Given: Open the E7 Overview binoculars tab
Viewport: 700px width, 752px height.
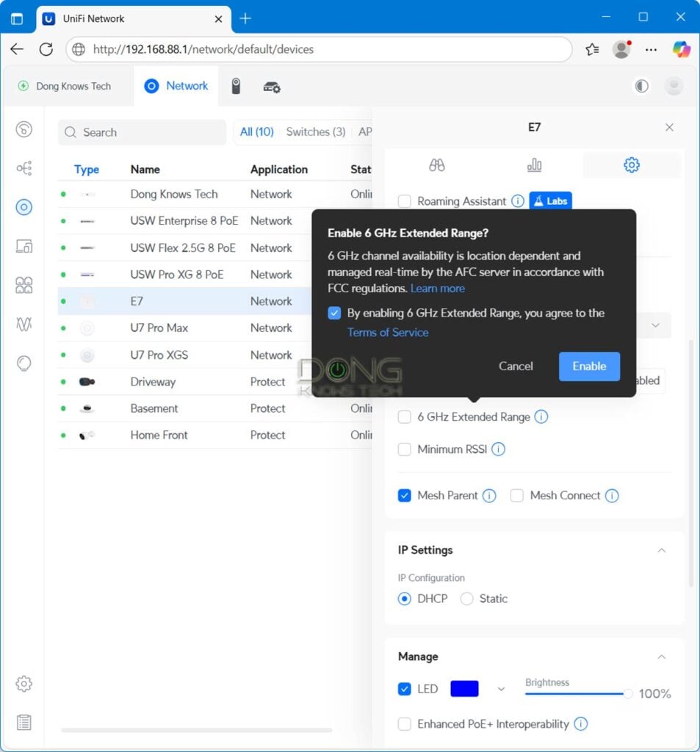Looking at the screenshot, I should 436,165.
